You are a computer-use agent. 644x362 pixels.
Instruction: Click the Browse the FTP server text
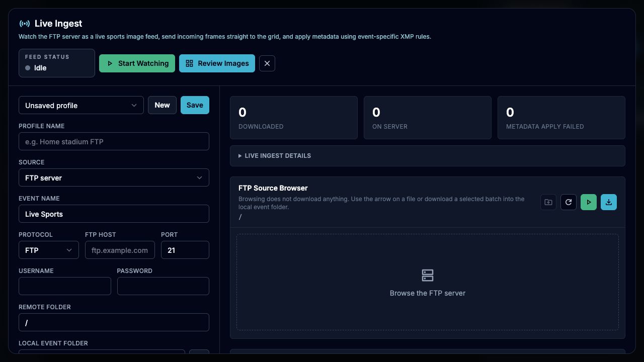pos(428,293)
